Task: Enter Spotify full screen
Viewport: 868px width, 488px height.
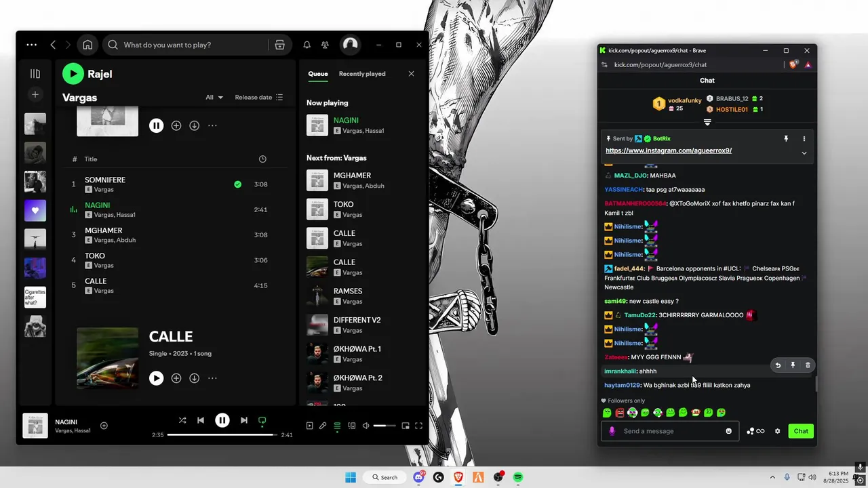Action: [418, 426]
